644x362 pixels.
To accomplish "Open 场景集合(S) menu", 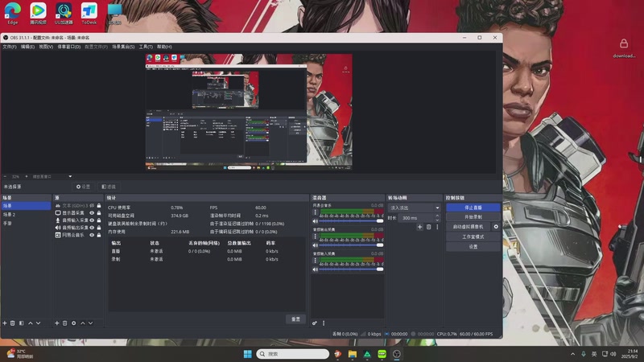I will 123,47.
